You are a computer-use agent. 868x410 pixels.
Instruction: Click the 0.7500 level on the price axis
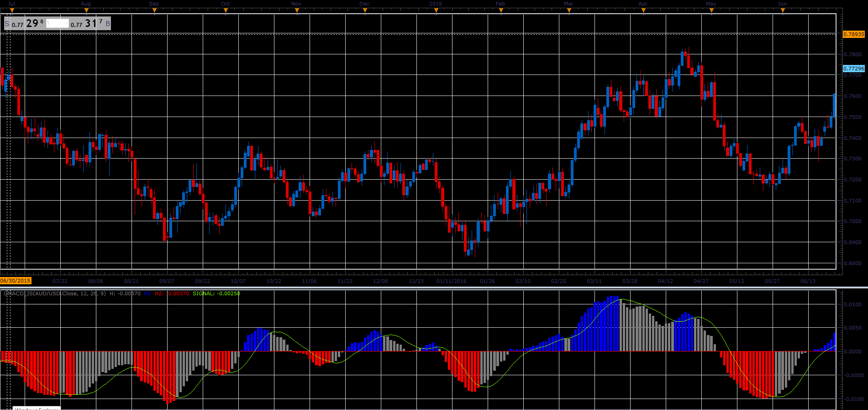(852, 117)
